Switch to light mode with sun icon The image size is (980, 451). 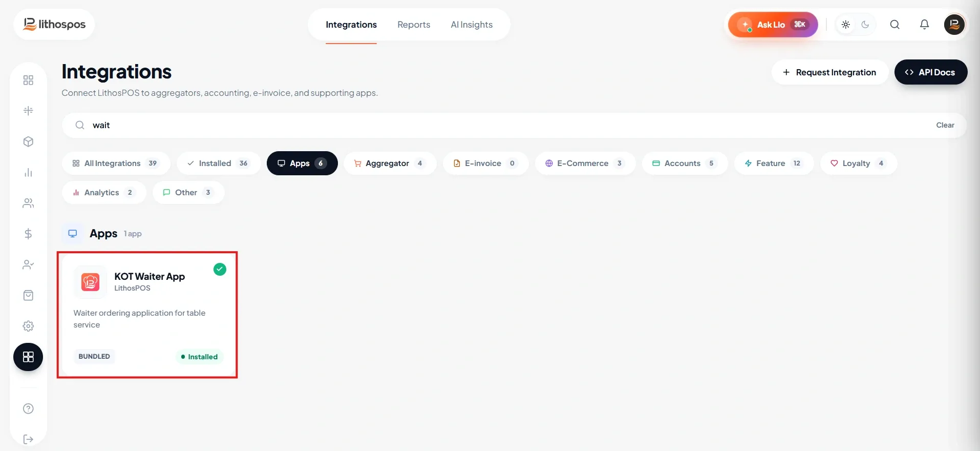(845, 25)
